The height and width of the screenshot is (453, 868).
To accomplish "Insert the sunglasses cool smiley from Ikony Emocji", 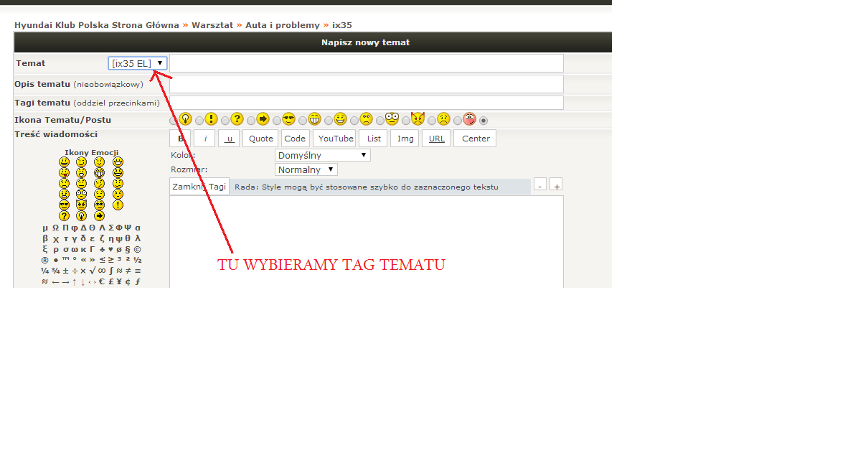I will point(65,205).
